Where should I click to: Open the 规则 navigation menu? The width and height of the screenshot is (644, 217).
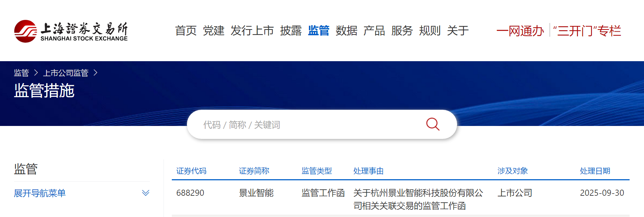pos(430,31)
